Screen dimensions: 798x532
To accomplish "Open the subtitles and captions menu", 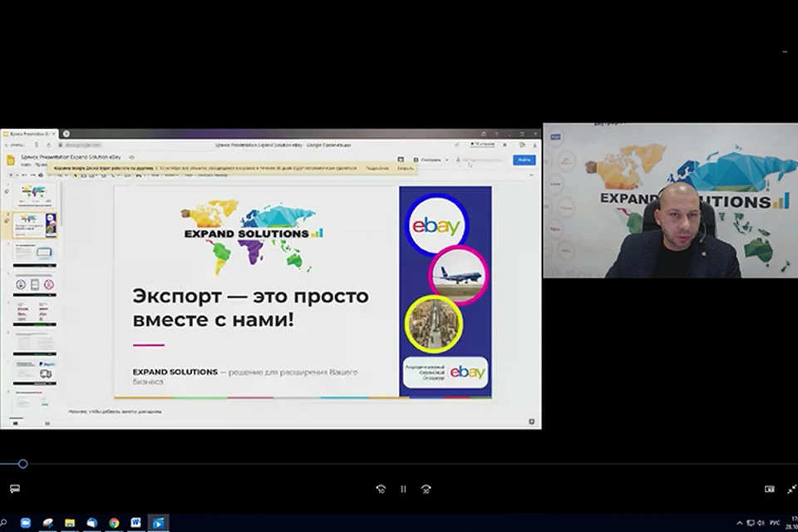I will click(x=15, y=489).
